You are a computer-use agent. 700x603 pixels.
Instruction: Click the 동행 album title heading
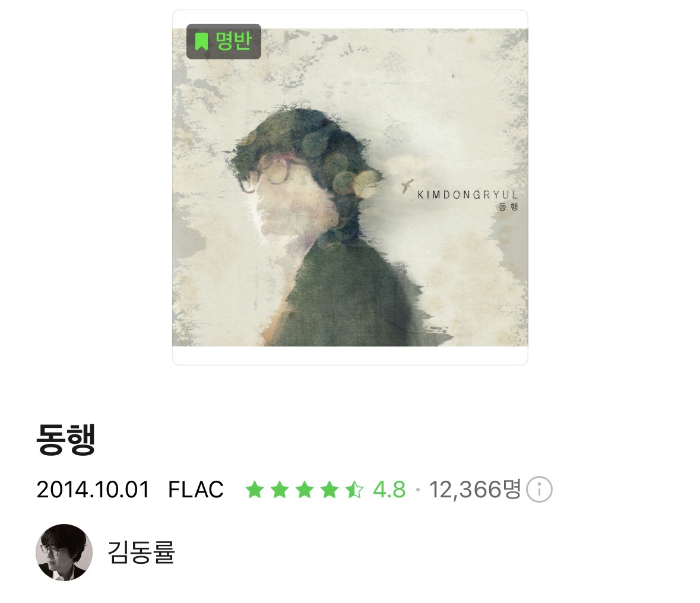tap(66, 439)
